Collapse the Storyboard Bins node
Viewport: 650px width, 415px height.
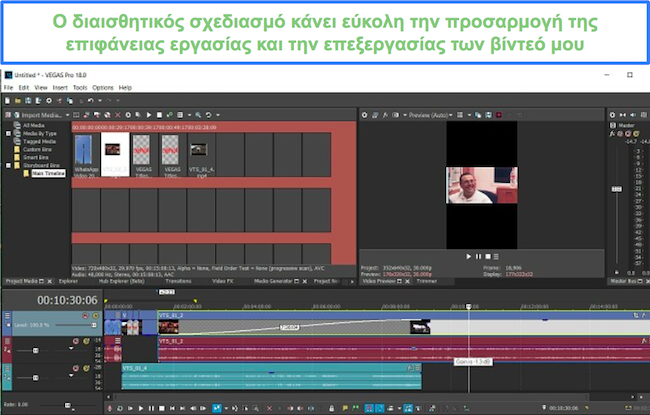[8, 165]
